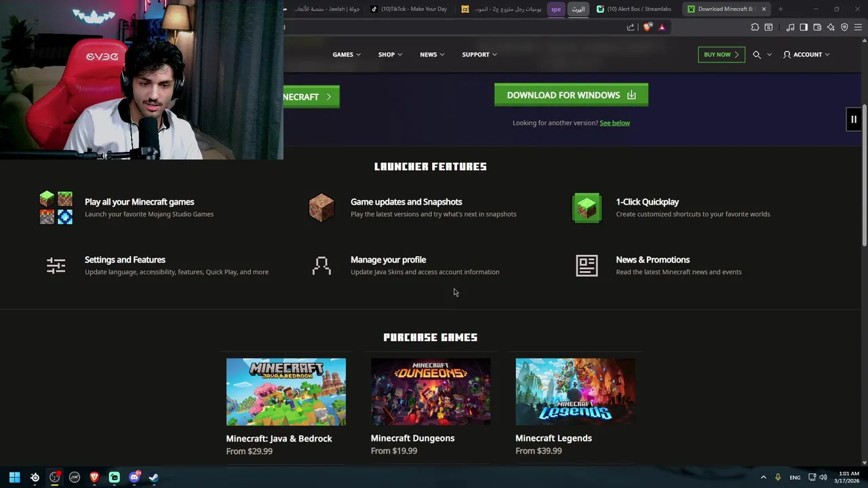Expand the chevron next to search icon
The width and height of the screenshot is (868, 488).
pyautogui.click(x=769, y=54)
